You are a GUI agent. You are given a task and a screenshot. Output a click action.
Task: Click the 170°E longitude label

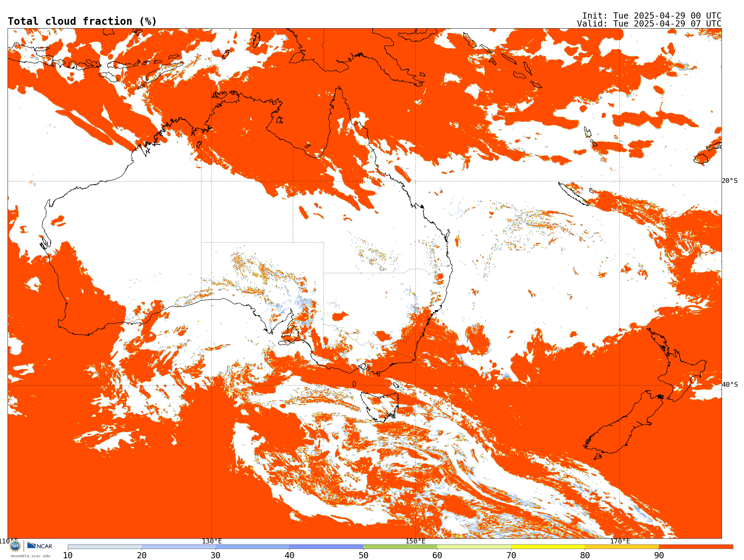pos(620,541)
